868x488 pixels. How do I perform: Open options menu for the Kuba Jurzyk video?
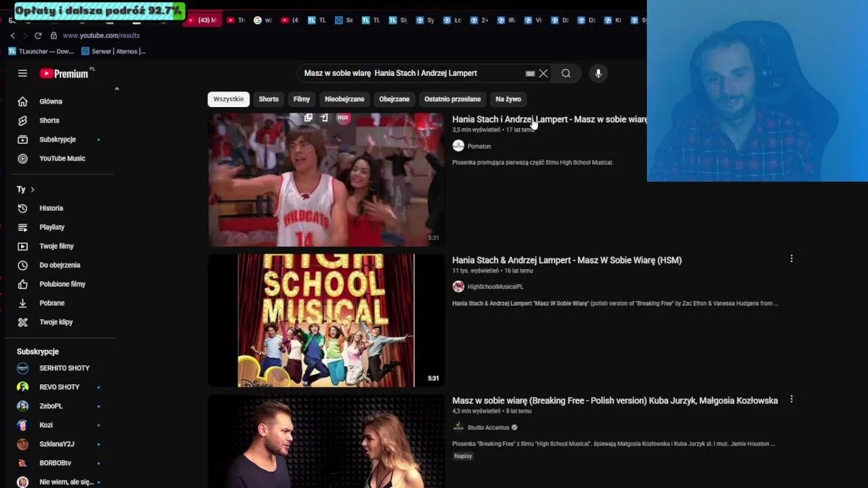(x=791, y=399)
